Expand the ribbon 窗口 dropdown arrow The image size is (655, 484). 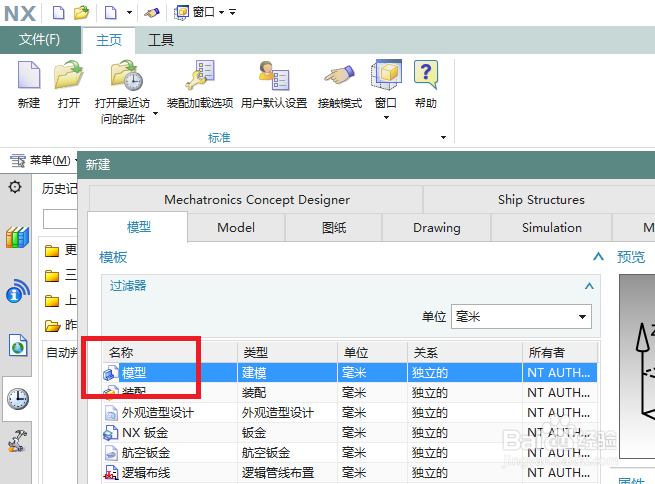[x=386, y=117]
